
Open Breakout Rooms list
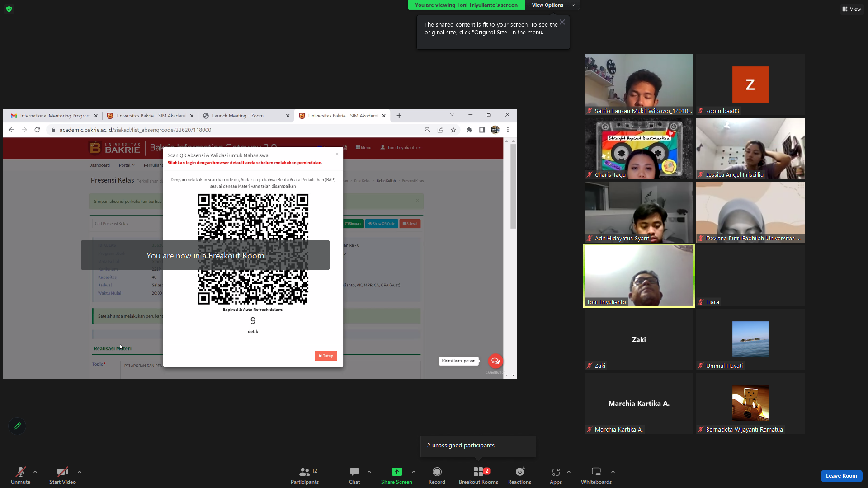click(x=478, y=475)
